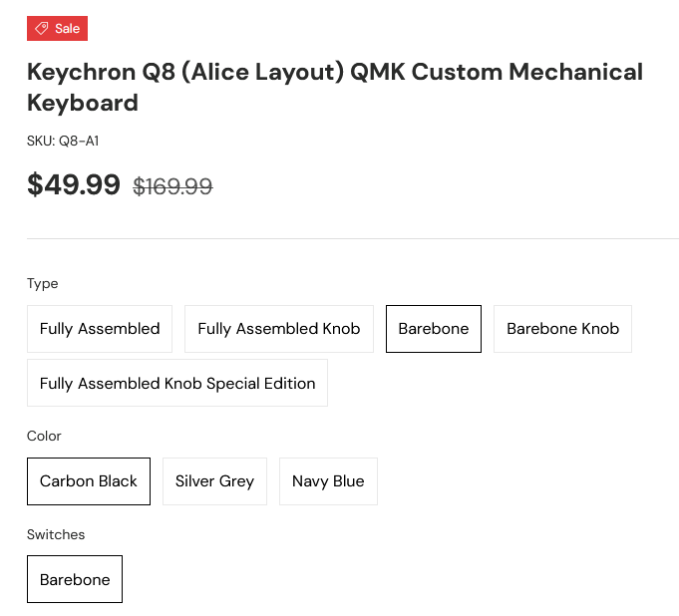Click the red Sale badge text
The width and height of the screenshot is (679, 616).
point(68,29)
